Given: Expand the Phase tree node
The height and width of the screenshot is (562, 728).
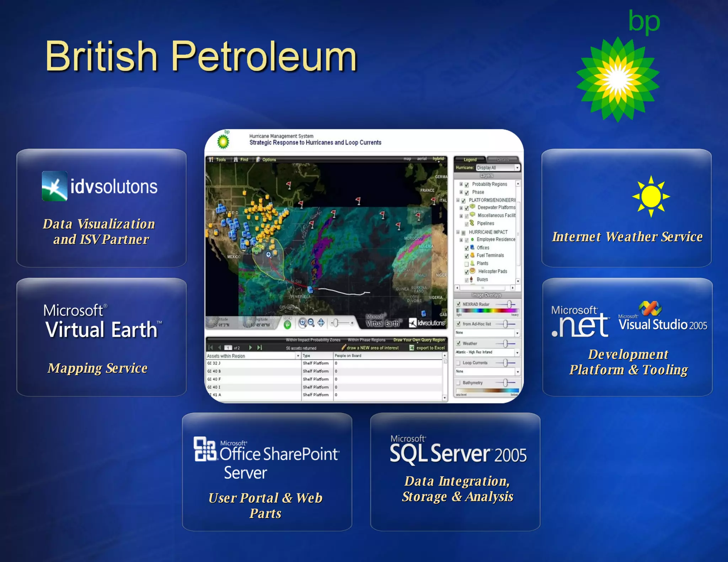Looking at the screenshot, I should pos(461,192).
